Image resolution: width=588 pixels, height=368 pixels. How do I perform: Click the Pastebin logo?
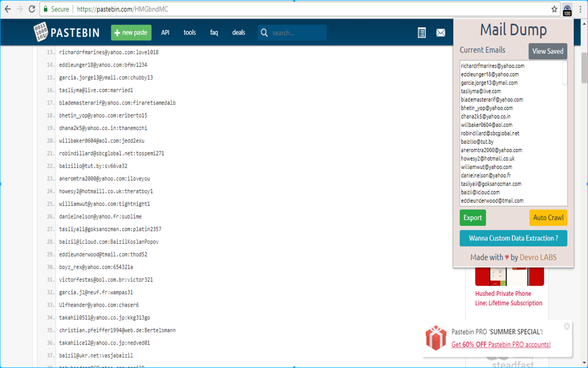point(67,32)
